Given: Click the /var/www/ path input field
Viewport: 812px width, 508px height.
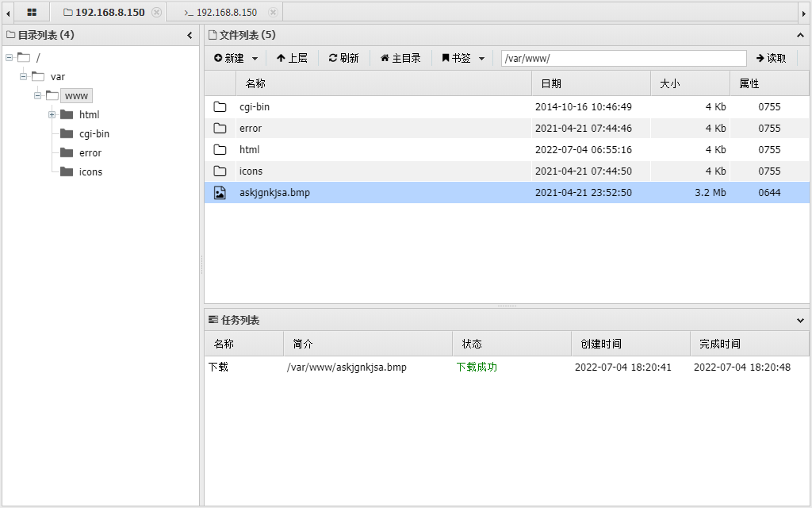Looking at the screenshot, I should tap(623, 58).
